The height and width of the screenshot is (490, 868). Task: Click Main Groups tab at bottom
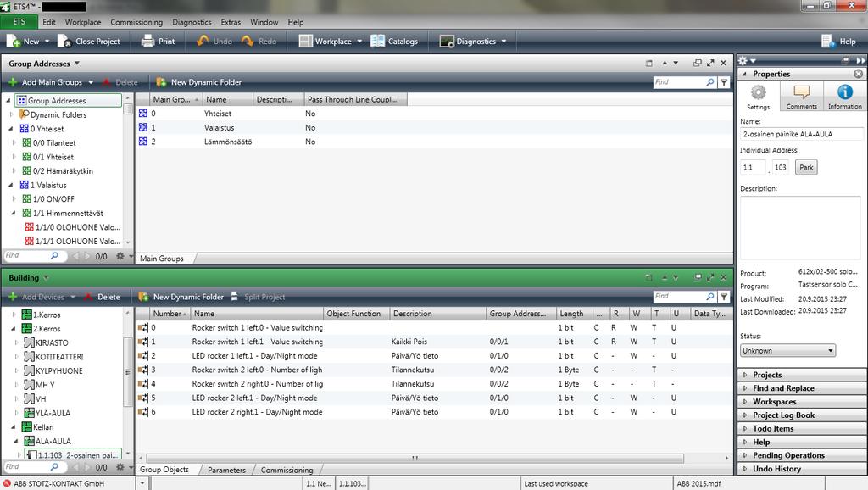(x=162, y=258)
